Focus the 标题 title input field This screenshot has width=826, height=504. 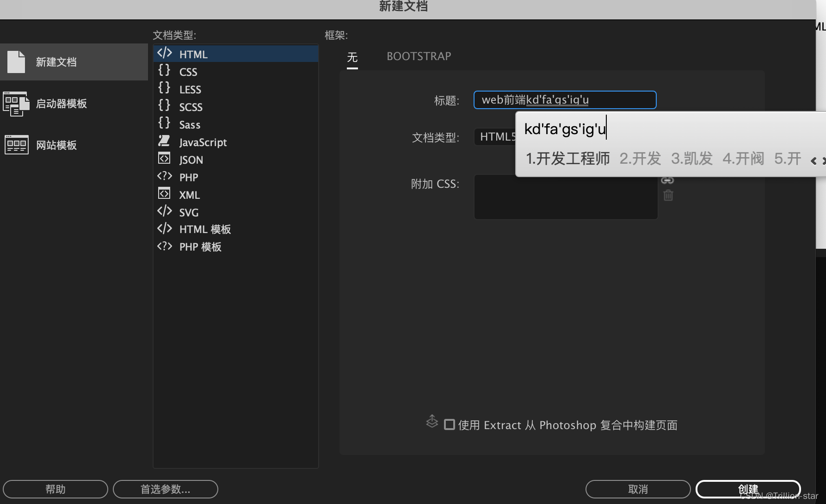(565, 100)
